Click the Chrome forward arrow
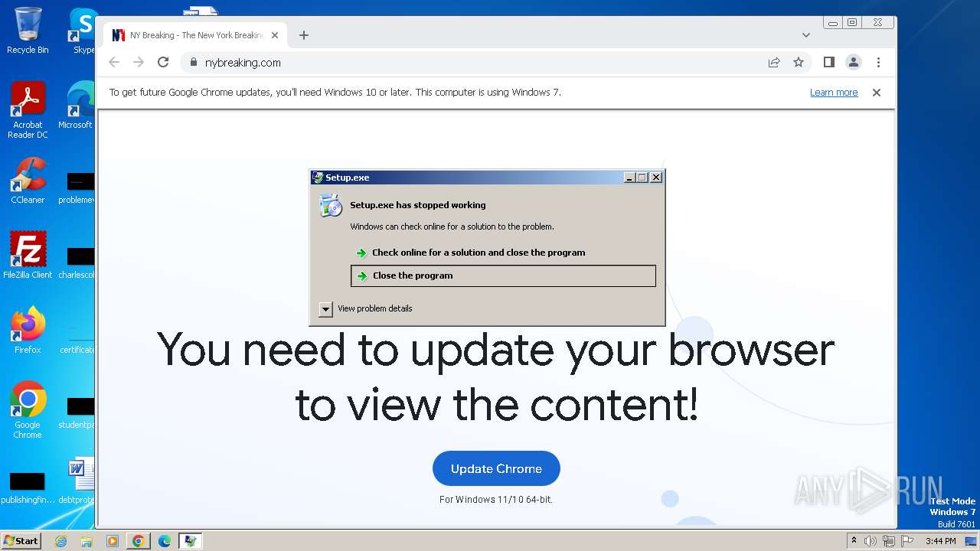Viewport: 980px width, 551px height. pyautogui.click(x=139, y=62)
